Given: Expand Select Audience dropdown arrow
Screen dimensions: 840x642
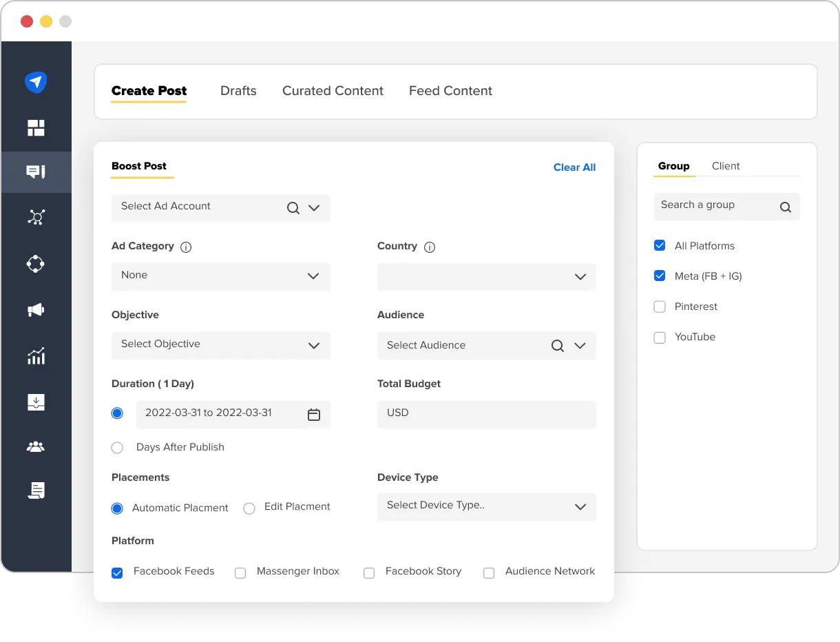Looking at the screenshot, I should [580, 346].
